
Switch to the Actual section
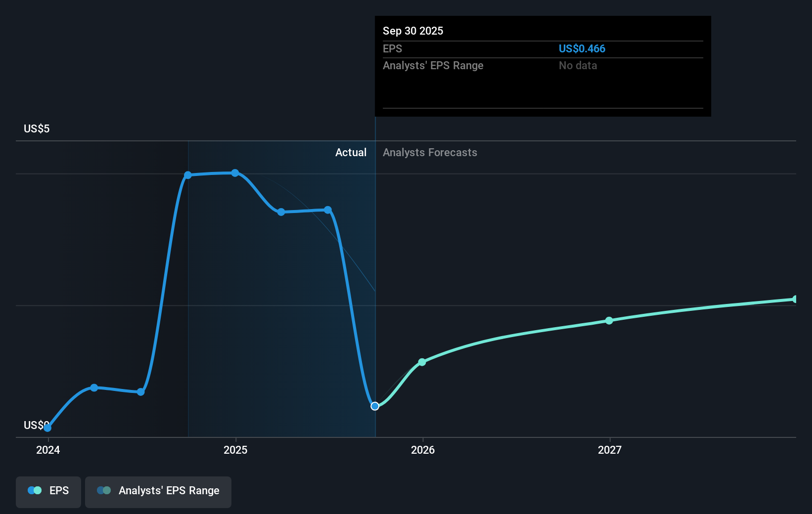351,152
